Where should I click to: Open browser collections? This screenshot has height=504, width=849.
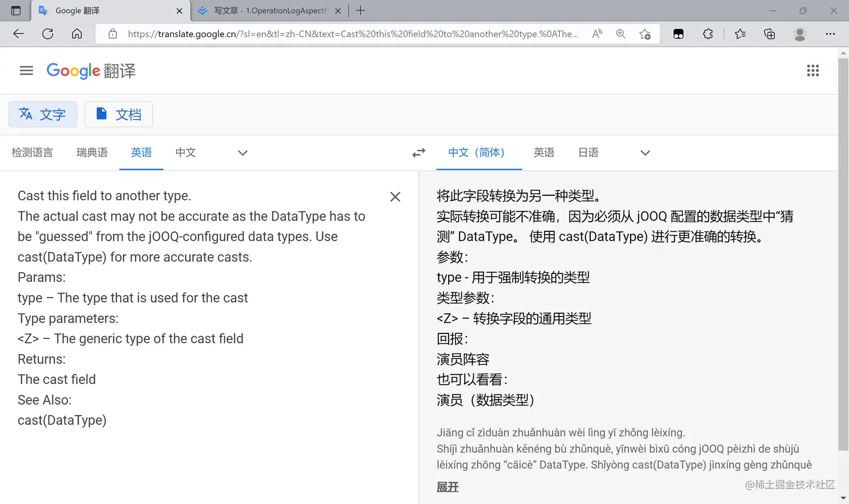[770, 34]
